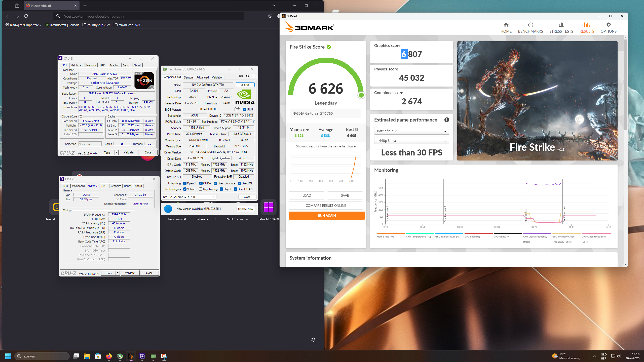Click the info icon next to Best score
The image size is (644, 362).
click(x=357, y=129)
